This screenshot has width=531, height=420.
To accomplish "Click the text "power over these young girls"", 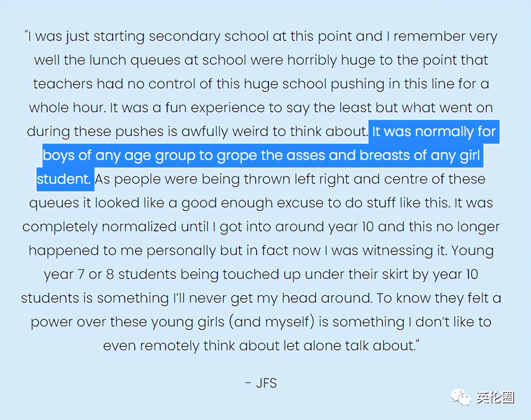I will coord(127,322).
